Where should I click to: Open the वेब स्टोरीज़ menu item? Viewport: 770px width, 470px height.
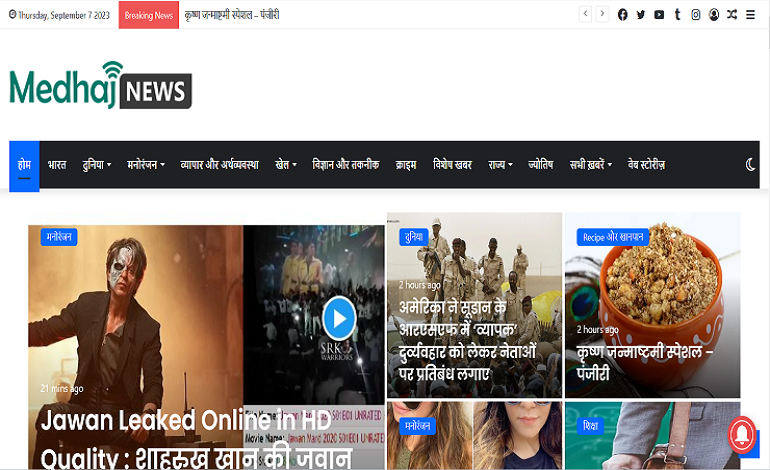pyautogui.click(x=646, y=165)
